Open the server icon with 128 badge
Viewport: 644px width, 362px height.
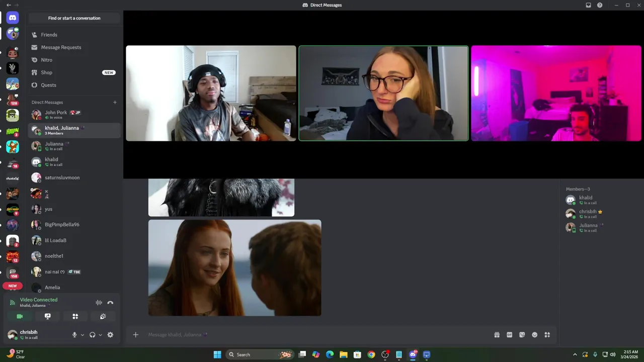pos(13,100)
